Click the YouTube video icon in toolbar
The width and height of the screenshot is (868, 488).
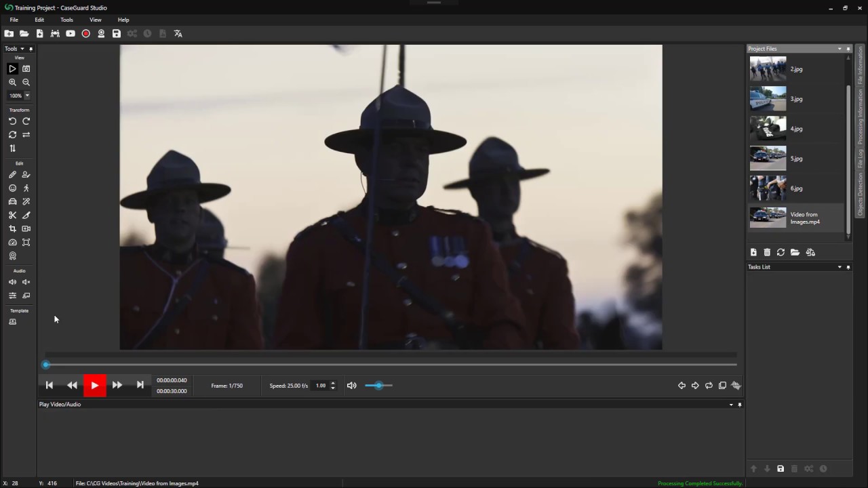tap(71, 33)
